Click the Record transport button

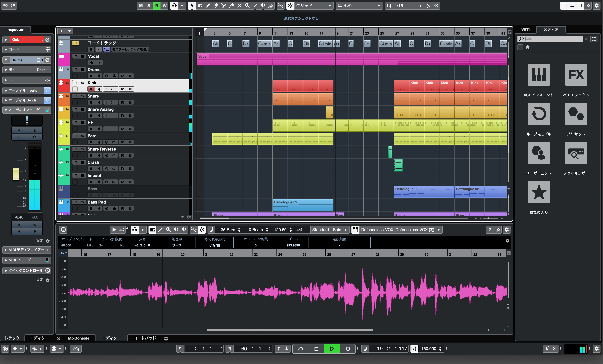348,349
